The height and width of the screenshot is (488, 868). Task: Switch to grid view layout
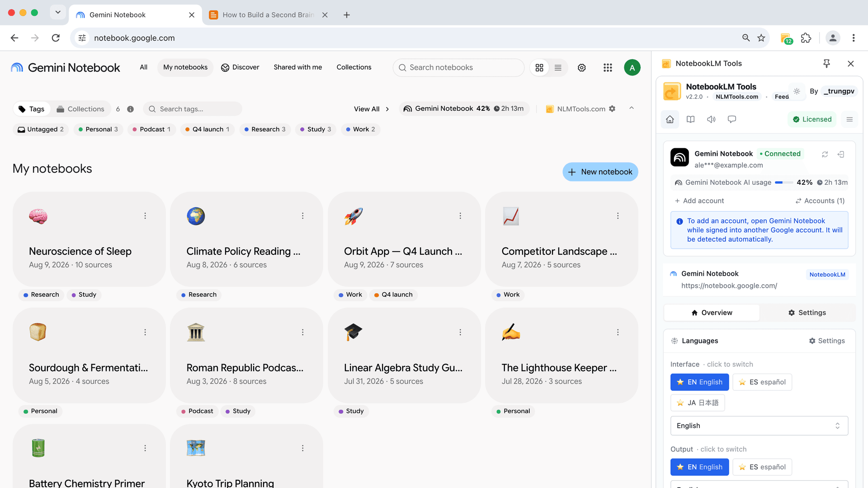click(x=539, y=67)
